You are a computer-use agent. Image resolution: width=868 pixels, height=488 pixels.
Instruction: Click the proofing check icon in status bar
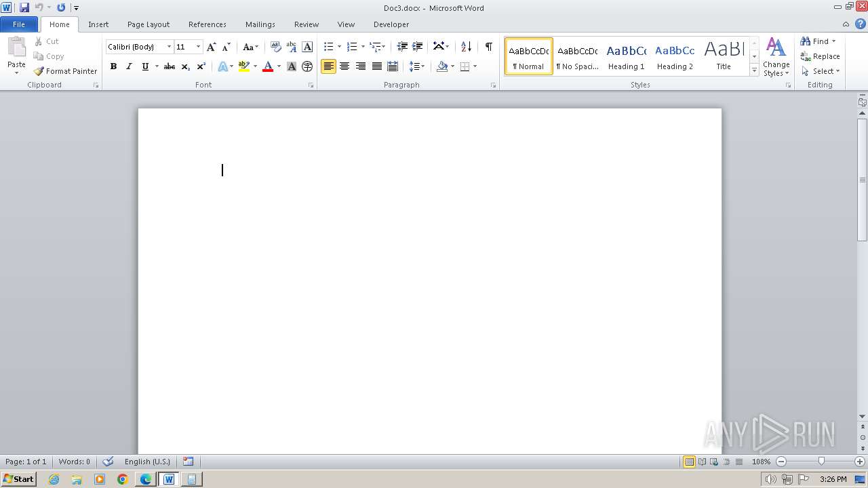pos(108,462)
